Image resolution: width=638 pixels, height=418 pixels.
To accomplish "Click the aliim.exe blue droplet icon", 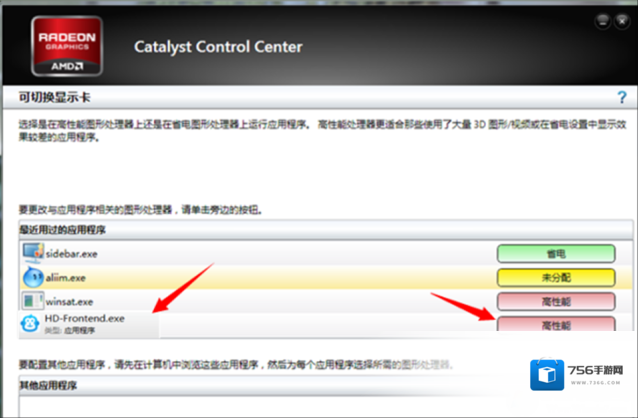I will (33, 277).
